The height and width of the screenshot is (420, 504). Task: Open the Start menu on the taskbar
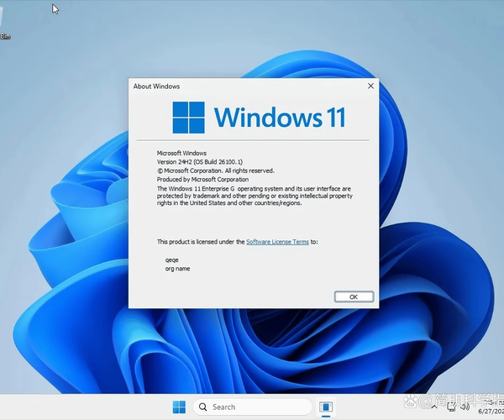coord(179,407)
